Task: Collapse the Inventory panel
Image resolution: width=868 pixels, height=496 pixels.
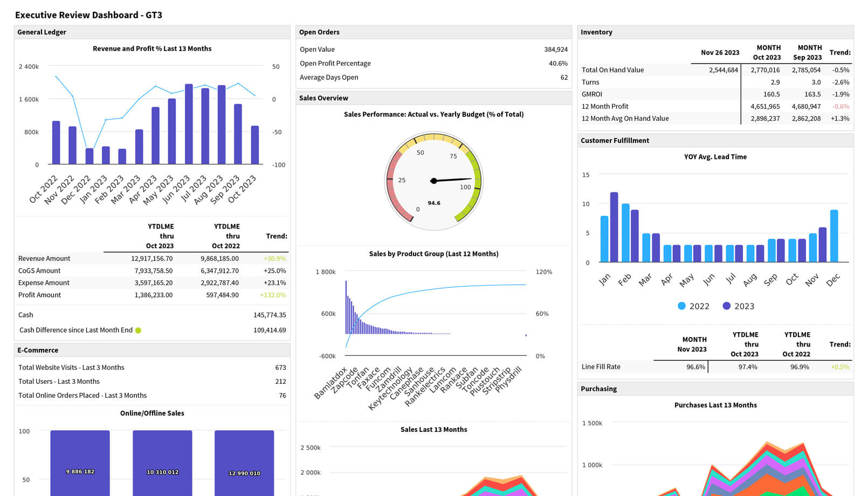Action: tap(596, 32)
